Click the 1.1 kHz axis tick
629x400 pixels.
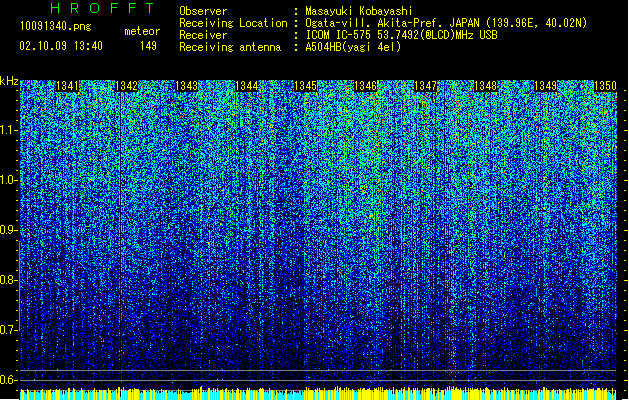coord(9,130)
